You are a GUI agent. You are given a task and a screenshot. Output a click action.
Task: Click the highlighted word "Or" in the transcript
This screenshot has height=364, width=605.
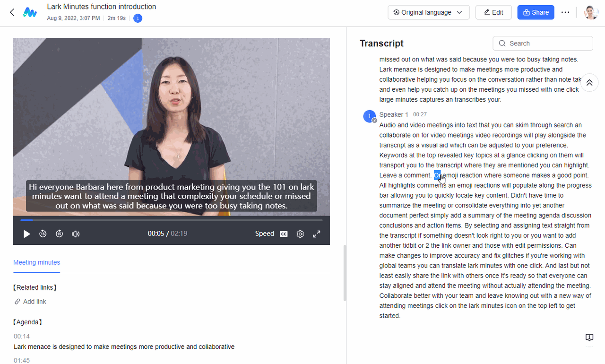[x=437, y=175]
